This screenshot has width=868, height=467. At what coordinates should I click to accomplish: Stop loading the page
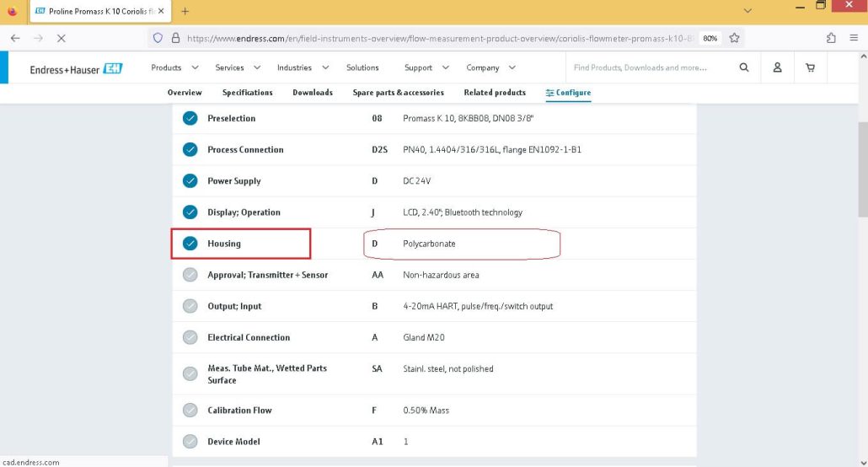pos(61,38)
